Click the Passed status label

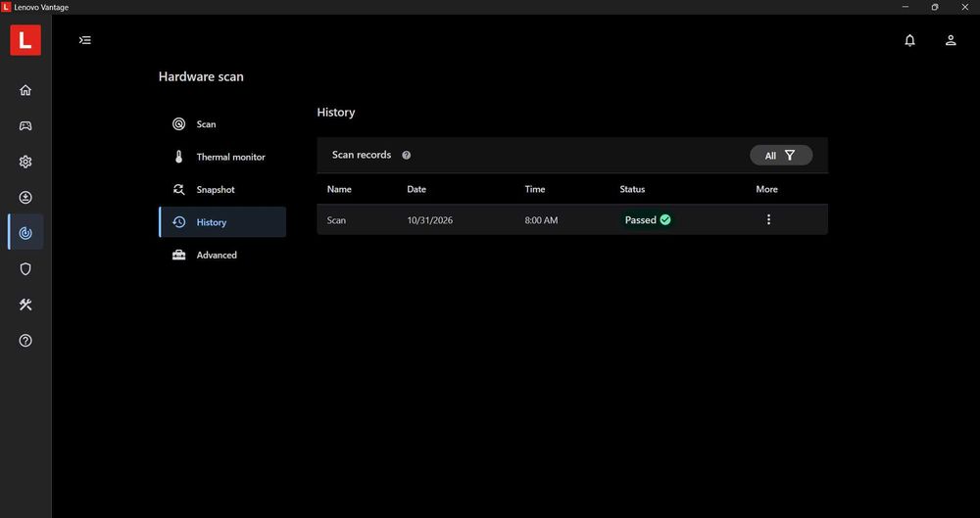pos(641,220)
